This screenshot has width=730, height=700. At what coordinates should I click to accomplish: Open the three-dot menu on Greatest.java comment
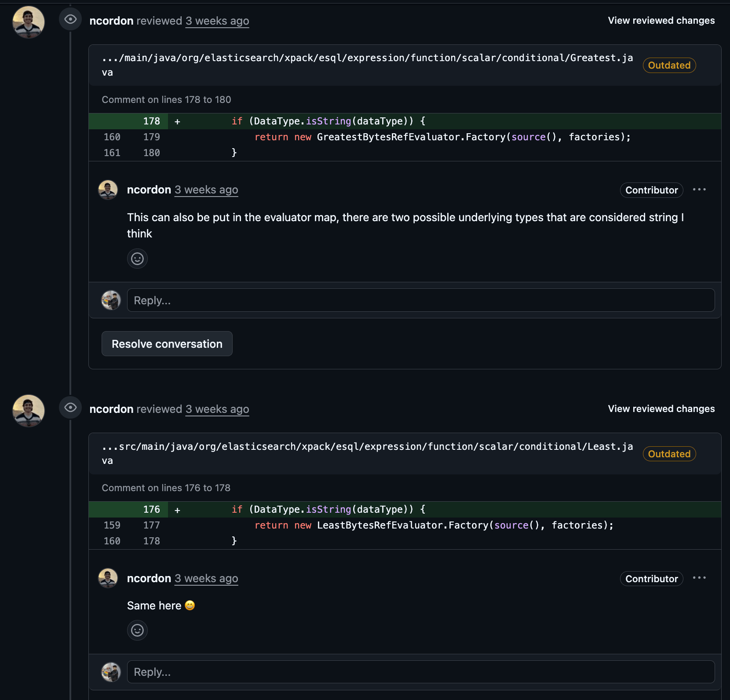coord(699,190)
